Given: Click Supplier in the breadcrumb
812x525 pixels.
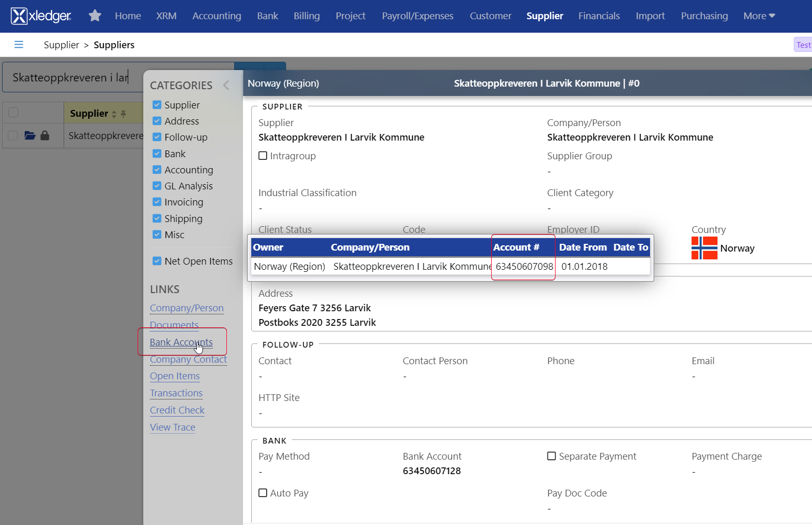Looking at the screenshot, I should [x=61, y=45].
